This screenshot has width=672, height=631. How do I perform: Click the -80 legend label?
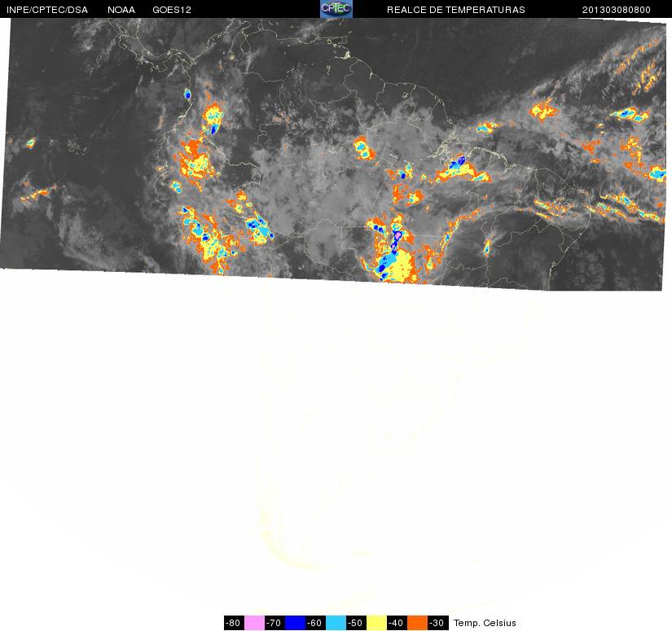click(234, 623)
